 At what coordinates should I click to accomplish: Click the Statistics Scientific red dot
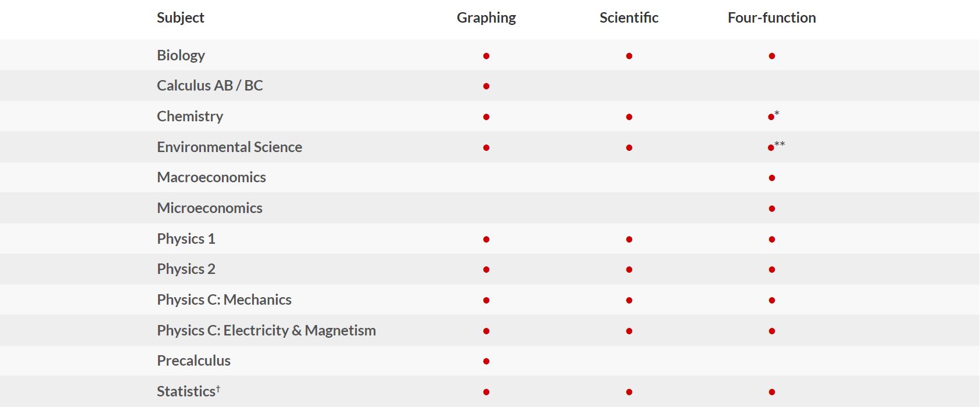[x=629, y=392]
